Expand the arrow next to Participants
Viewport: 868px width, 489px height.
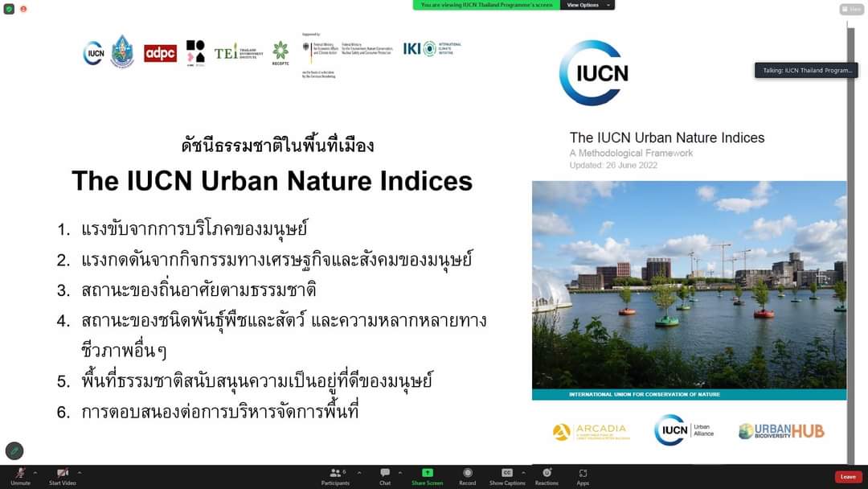pyautogui.click(x=359, y=473)
